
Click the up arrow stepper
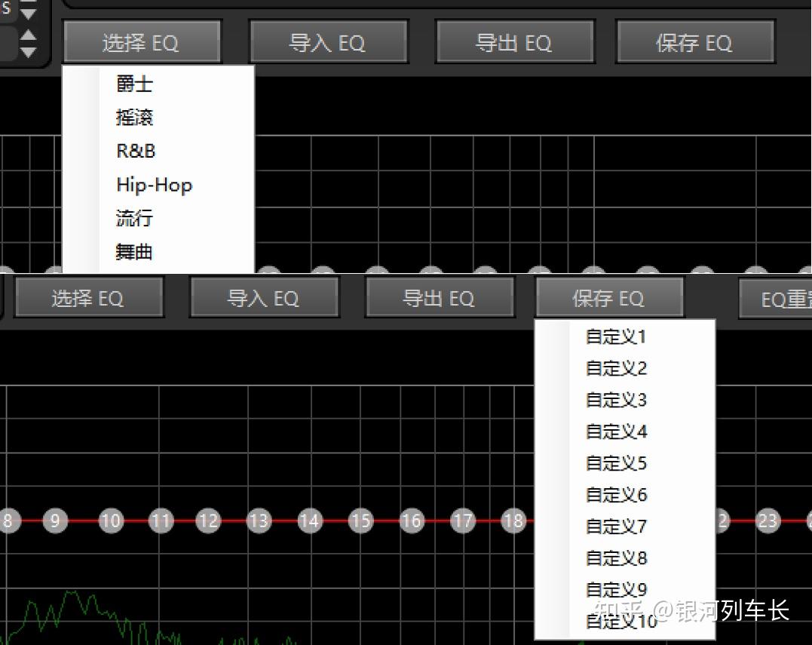pos(28,35)
